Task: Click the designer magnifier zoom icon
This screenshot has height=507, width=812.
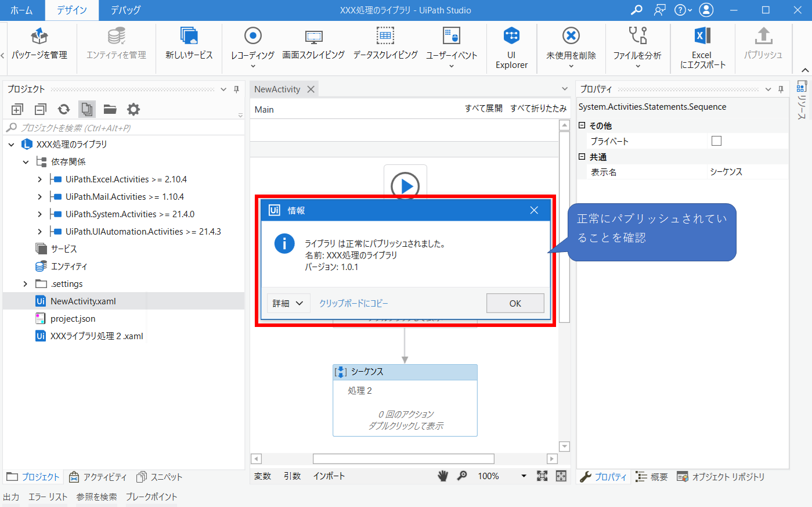Action: coord(462,476)
